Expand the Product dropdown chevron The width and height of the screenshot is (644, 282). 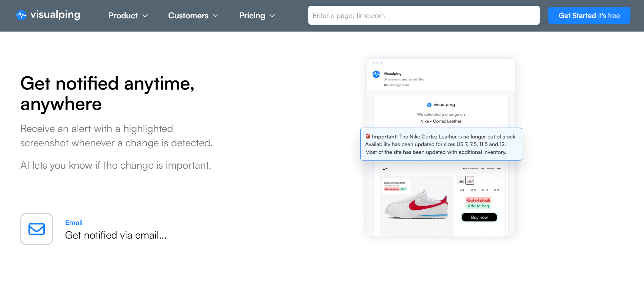(145, 16)
